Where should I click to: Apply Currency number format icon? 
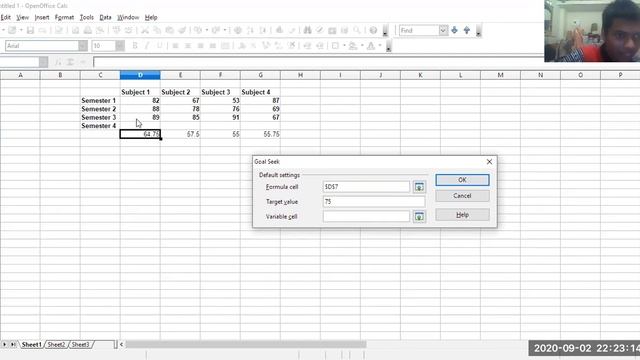tap(242, 46)
